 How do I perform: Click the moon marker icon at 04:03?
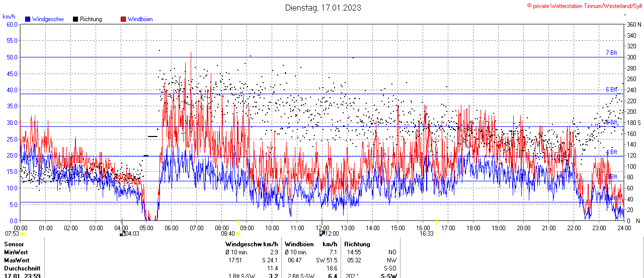122,234
